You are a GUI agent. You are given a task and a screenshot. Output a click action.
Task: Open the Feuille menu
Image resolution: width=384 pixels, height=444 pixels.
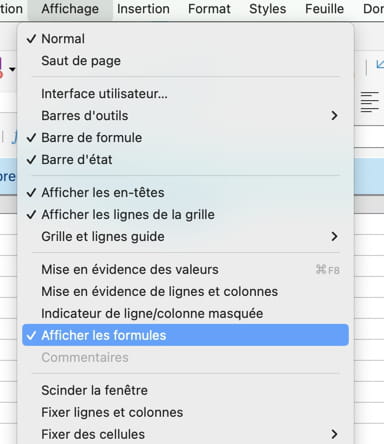click(x=324, y=9)
